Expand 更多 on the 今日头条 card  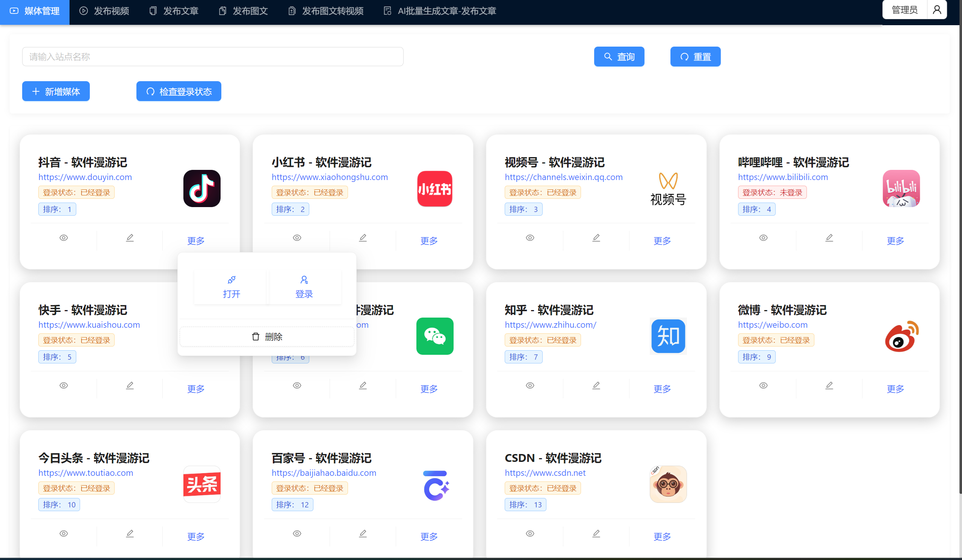[x=196, y=536]
